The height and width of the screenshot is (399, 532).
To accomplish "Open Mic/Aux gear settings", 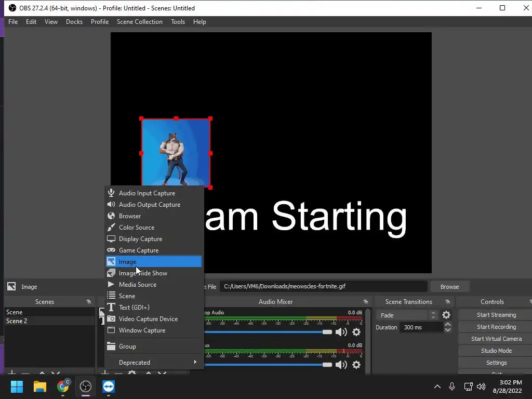I will click(356, 365).
